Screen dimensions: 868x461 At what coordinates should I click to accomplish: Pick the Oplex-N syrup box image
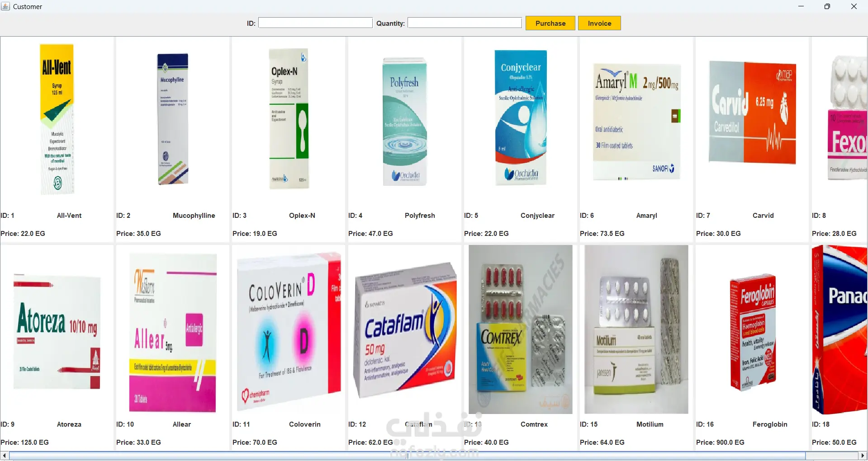[x=289, y=118]
